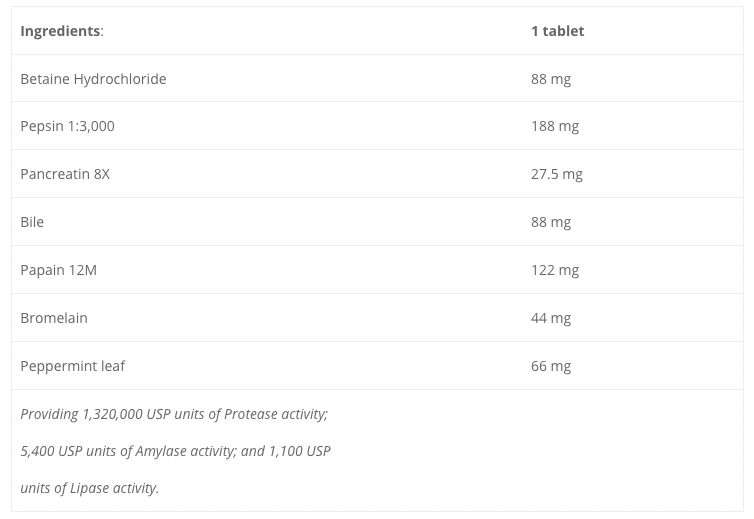Click the Bile 88 mg amount

[x=551, y=222]
